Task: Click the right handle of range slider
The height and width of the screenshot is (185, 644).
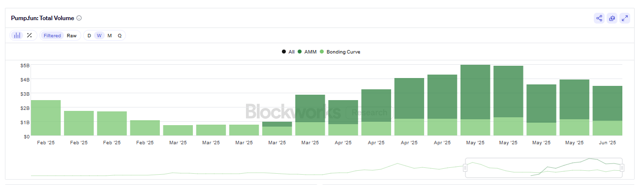Action: pos(622,168)
